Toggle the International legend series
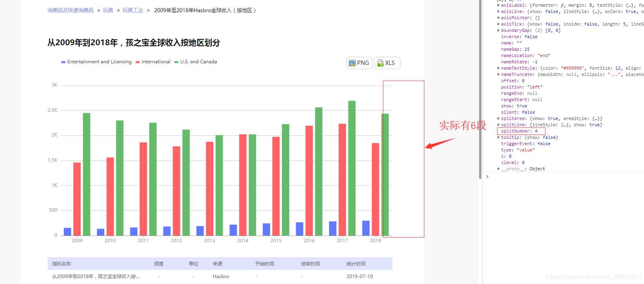 point(153,62)
